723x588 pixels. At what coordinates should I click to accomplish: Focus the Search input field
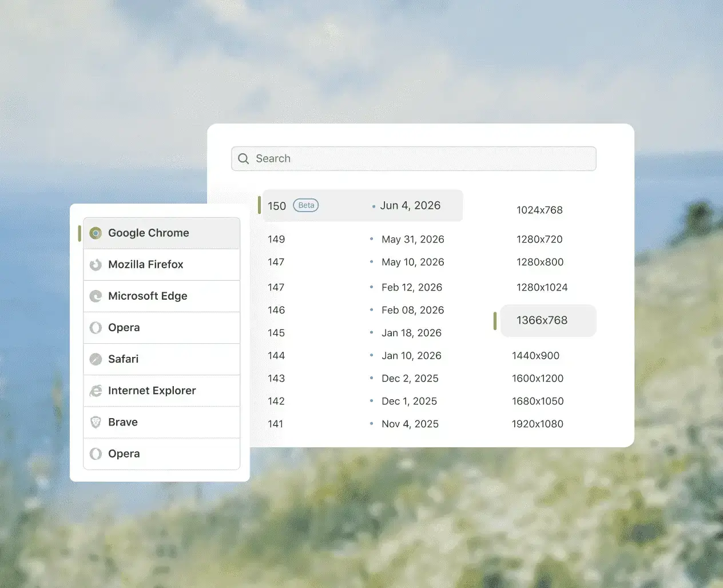pyautogui.click(x=414, y=158)
